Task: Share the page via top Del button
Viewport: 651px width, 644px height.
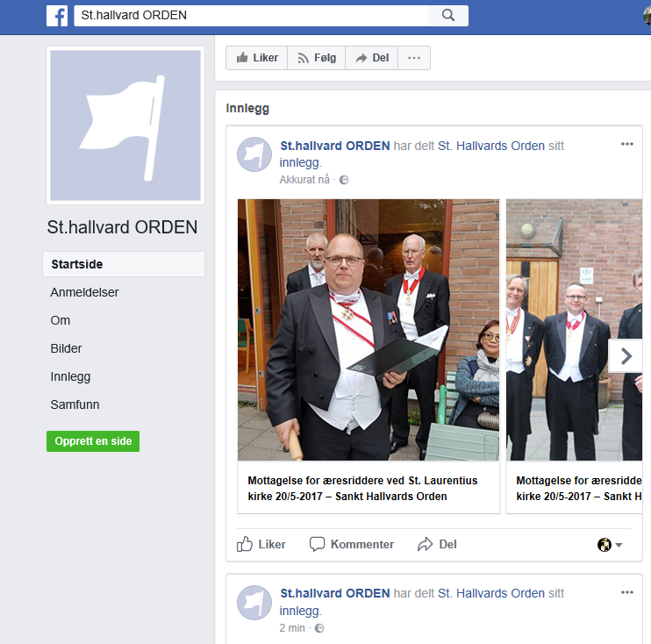Action: click(372, 58)
